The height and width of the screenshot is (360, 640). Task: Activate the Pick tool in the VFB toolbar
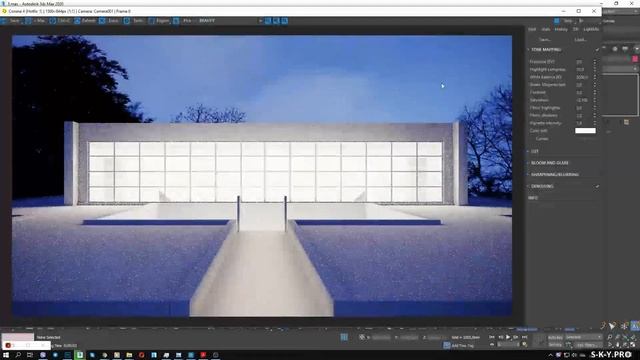point(183,21)
